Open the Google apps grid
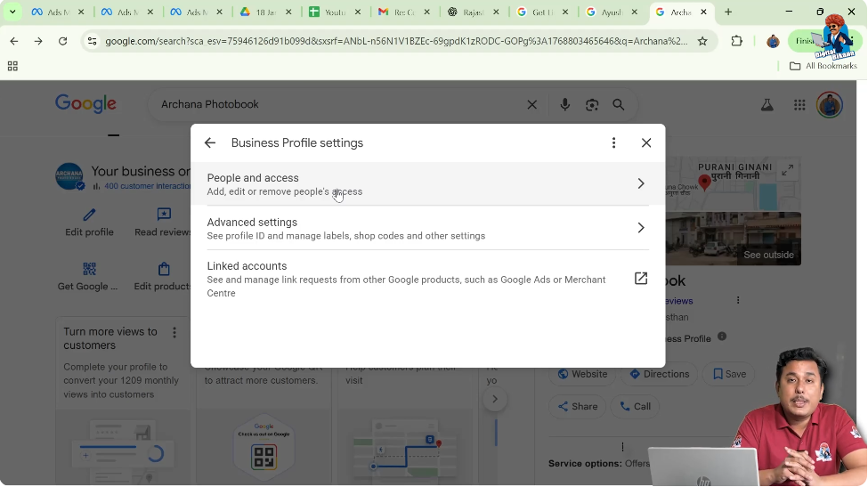The image size is (868, 487). tap(799, 104)
